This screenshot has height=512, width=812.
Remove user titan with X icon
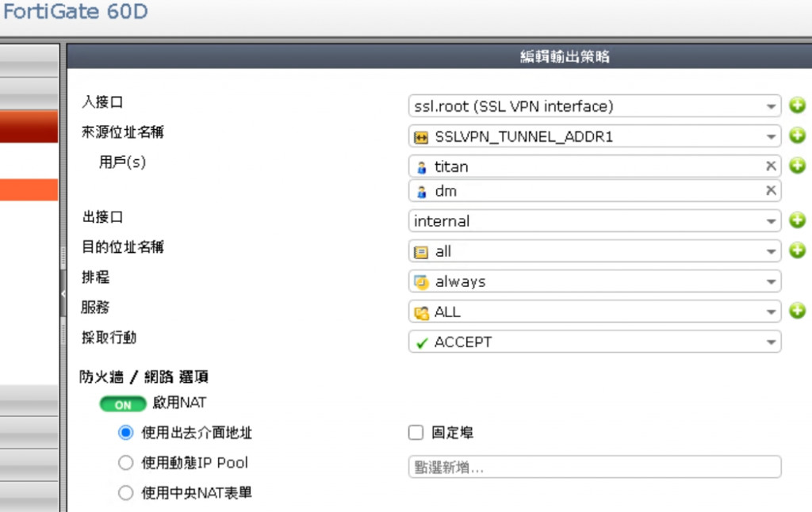click(x=771, y=166)
